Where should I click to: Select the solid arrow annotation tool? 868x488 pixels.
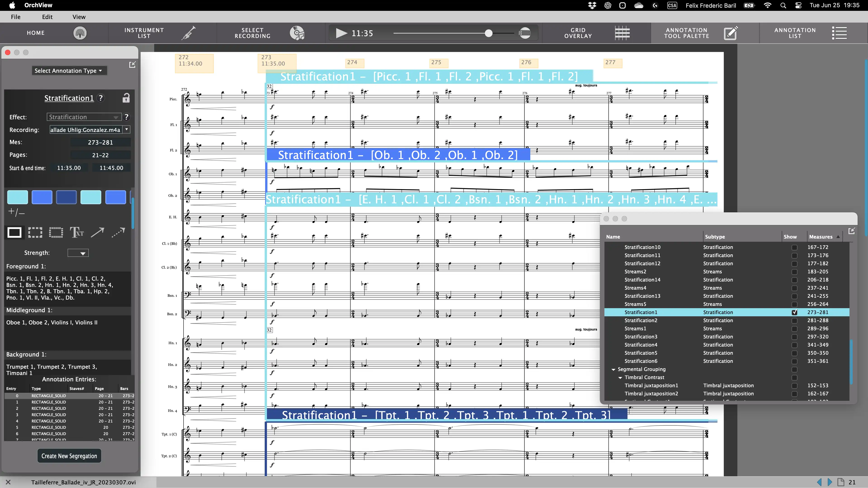[97, 232]
